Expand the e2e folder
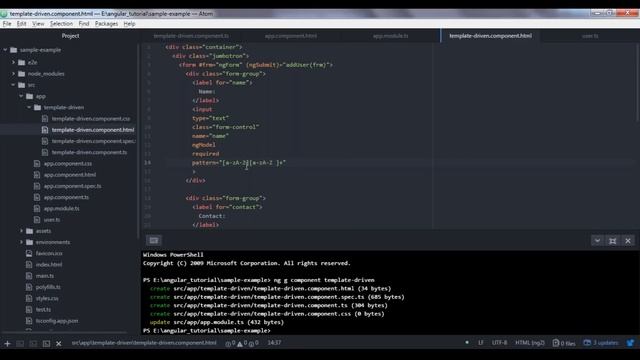This screenshot has width=640, height=360. (13, 62)
